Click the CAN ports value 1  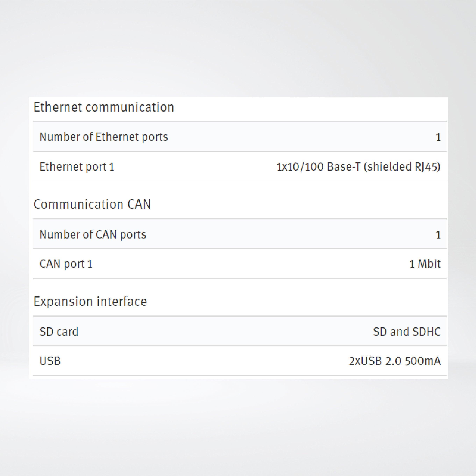438,235
